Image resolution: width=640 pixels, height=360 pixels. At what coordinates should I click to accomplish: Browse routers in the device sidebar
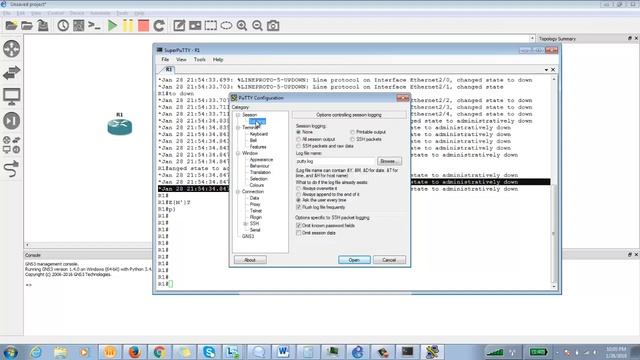click(11, 49)
